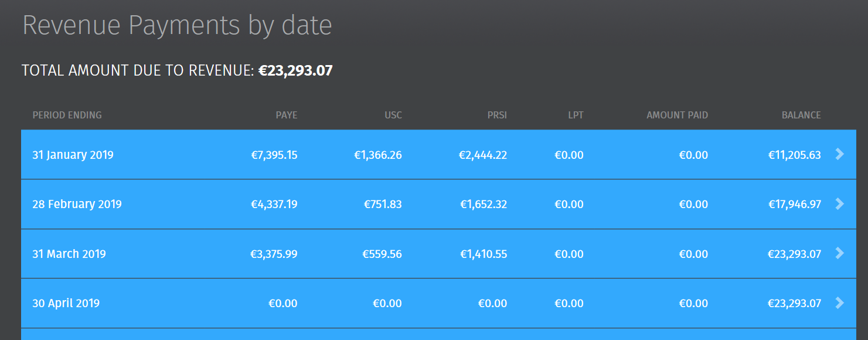Viewport: 868px width, 340px height.
Task: Click the LPT column header
Action: tap(576, 115)
